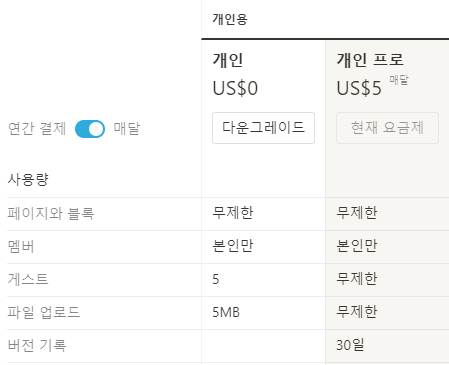The height and width of the screenshot is (365, 449).
Task: Click the small 매달 label beside US$5
Action: (399, 80)
